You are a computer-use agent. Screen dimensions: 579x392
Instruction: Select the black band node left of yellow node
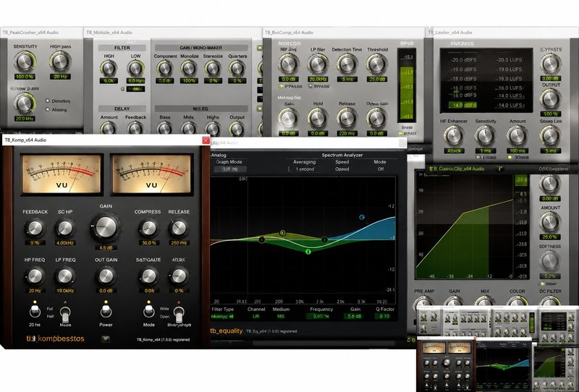pyautogui.click(x=262, y=240)
